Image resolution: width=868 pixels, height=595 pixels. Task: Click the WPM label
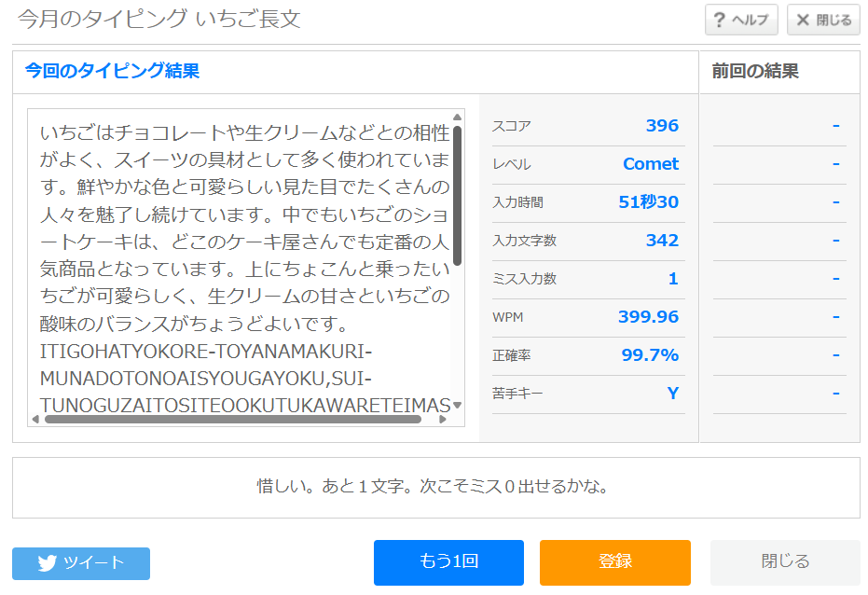coord(507,317)
